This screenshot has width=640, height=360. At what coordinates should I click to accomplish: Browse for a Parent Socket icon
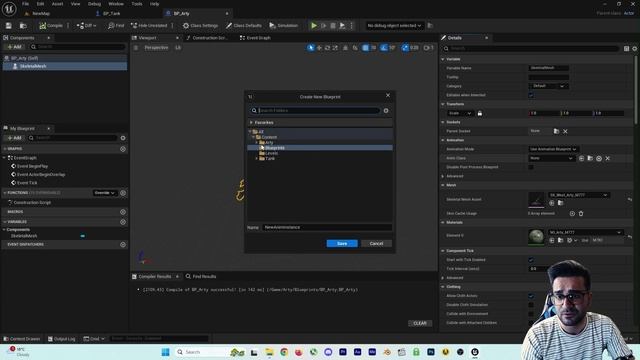pos(556,131)
